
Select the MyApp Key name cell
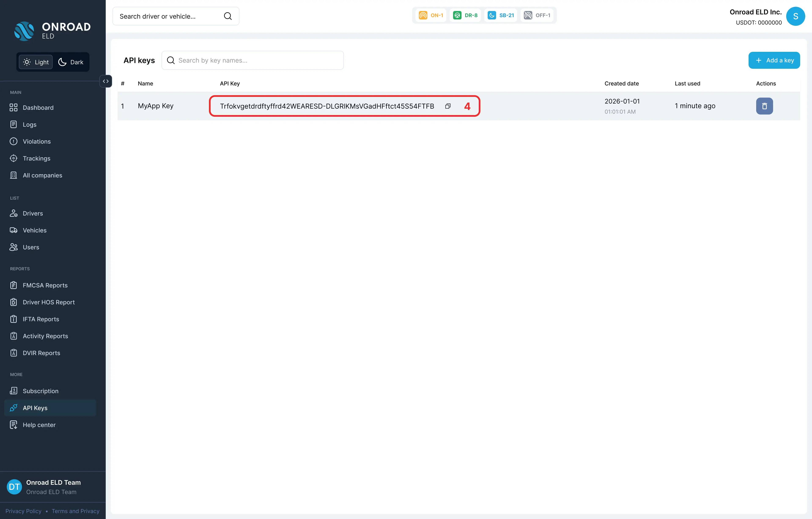[x=155, y=106]
